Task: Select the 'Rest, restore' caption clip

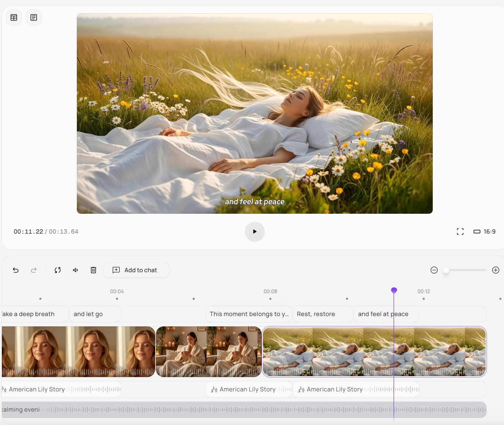Action: (x=323, y=314)
